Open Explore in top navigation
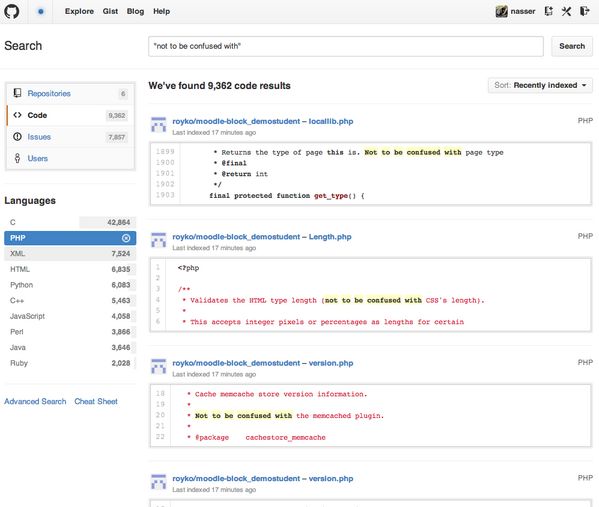Screen dimensions: 599x507 click(79, 11)
